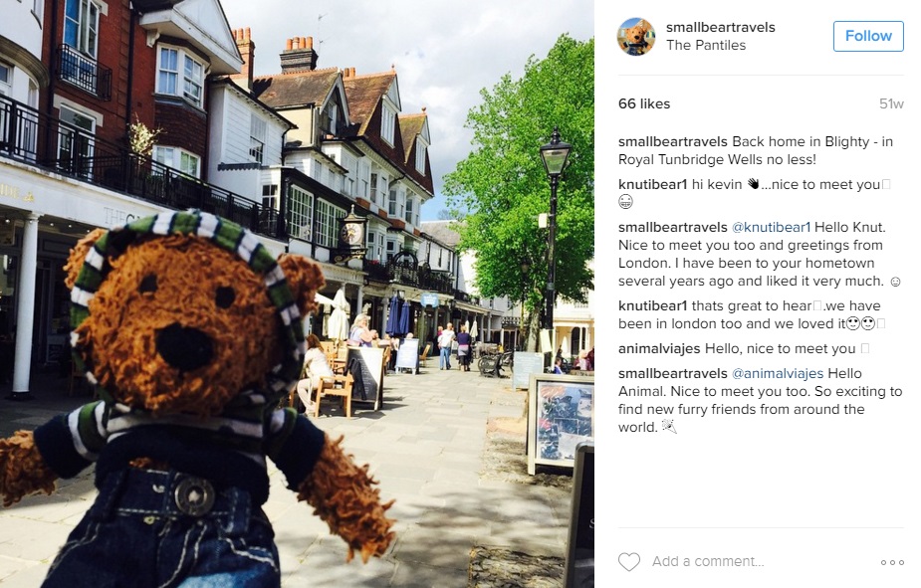Click smallbeartravels name in caption
Screen dimensions: 921x588
tap(672, 141)
